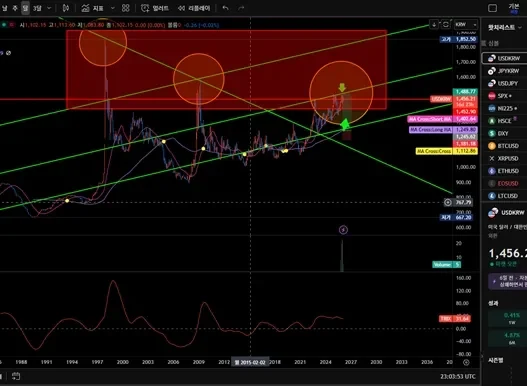Select the SPX icon in the watchlist
527x386 pixels.
click(x=492, y=96)
